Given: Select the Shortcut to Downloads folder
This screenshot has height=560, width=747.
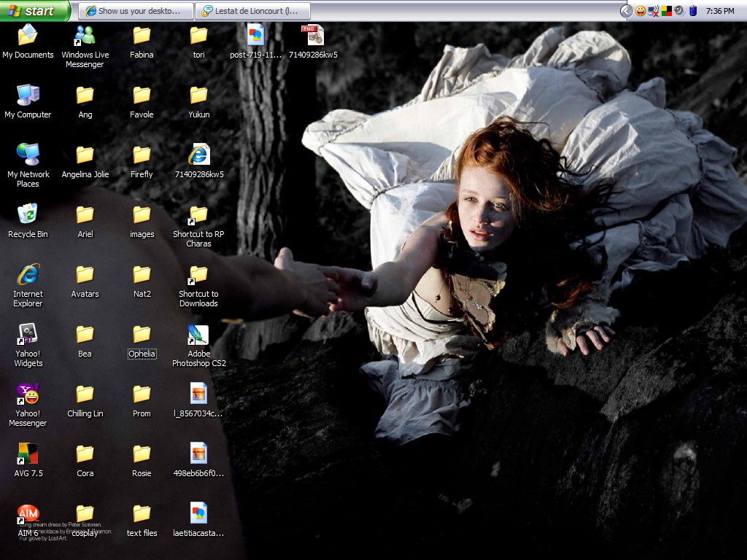Looking at the screenshot, I should click(x=198, y=275).
